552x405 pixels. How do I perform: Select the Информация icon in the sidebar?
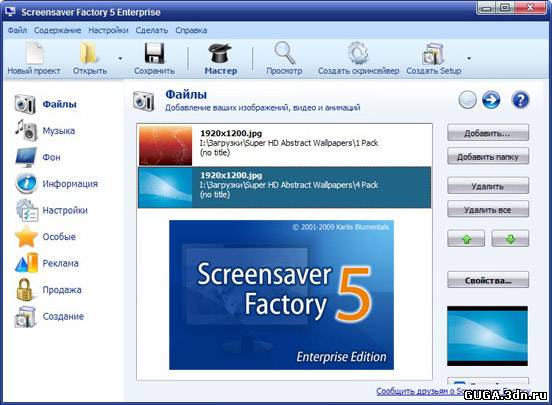point(26,183)
